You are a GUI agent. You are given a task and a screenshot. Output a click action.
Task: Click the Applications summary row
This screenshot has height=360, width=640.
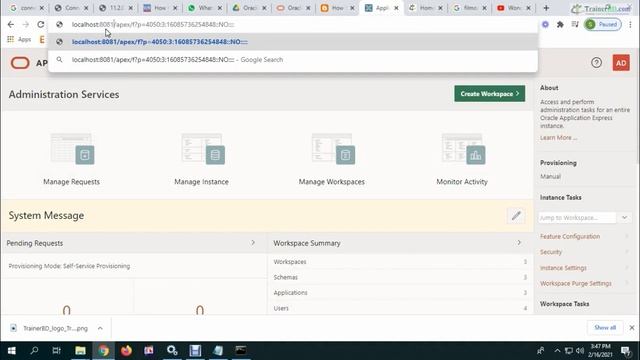pyautogui.click(x=400, y=293)
